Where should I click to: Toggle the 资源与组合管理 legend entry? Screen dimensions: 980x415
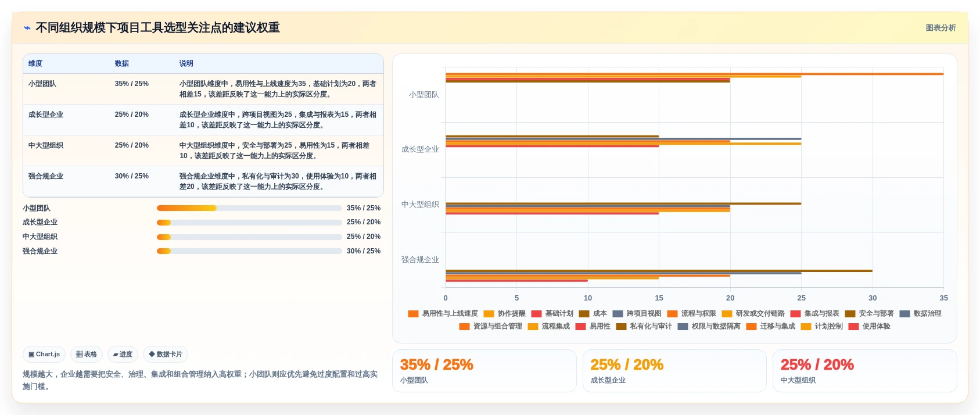(491, 326)
